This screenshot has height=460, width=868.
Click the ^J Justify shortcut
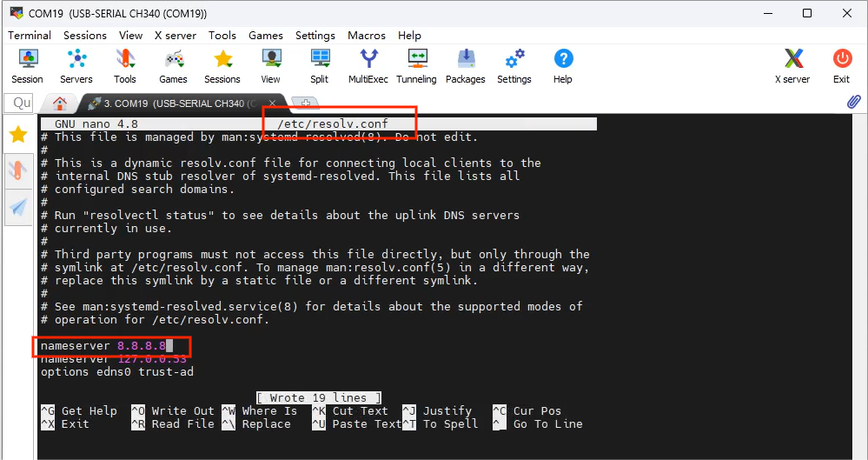[x=437, y=411]
